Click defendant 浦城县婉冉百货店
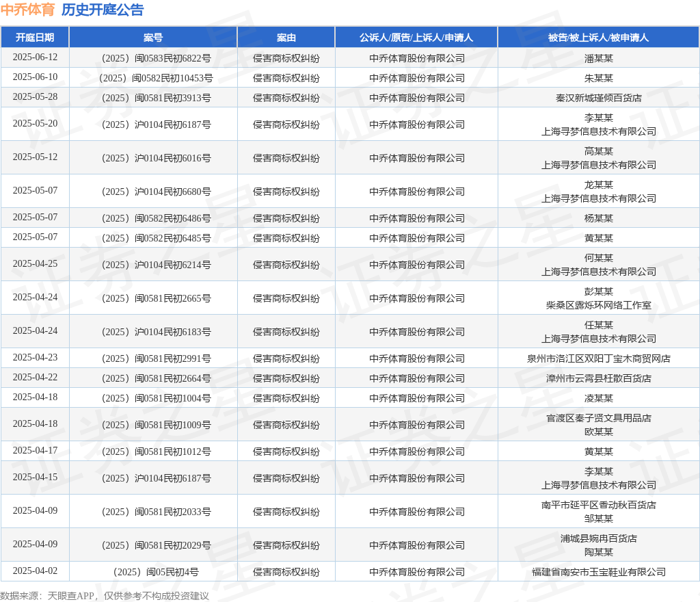Screen dimensions: 700x602 click(x=599, y=538)
